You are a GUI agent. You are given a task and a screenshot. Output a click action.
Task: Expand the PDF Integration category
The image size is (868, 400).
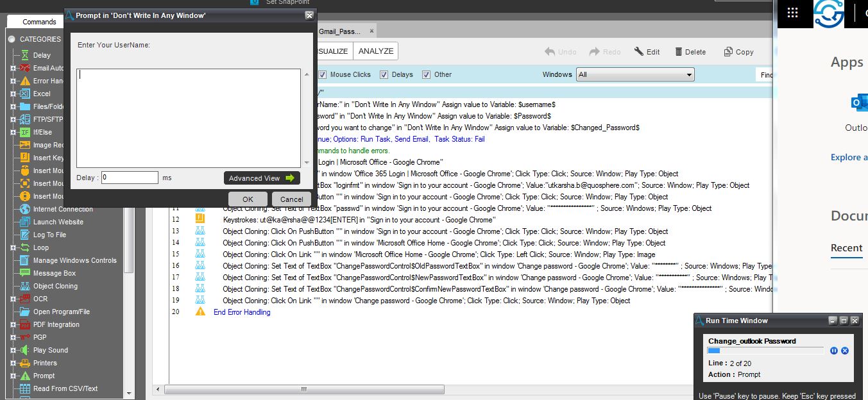[13, 324]
